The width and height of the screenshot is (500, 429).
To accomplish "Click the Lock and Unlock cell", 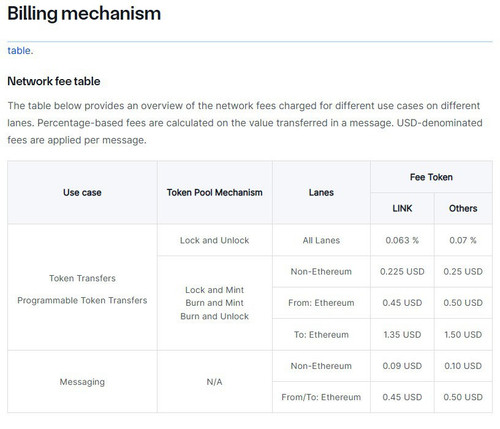I will (215, 240).
